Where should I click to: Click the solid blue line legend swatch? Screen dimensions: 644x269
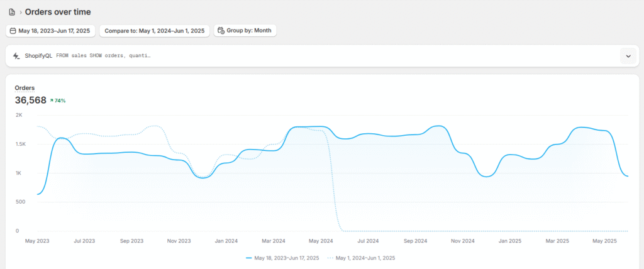point(249,258)
